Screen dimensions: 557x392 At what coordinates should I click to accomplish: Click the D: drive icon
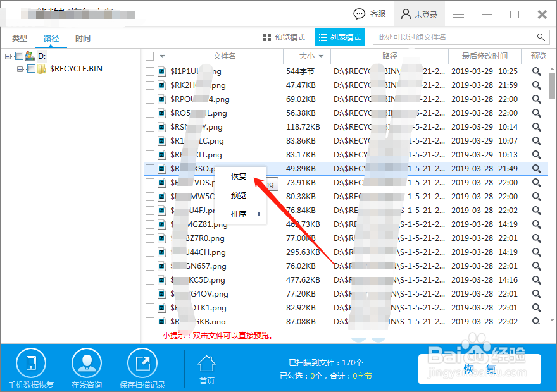(x=30, y=56)
